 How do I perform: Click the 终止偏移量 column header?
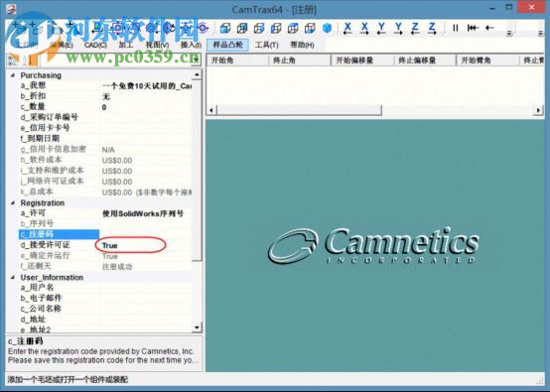[425, 61]
